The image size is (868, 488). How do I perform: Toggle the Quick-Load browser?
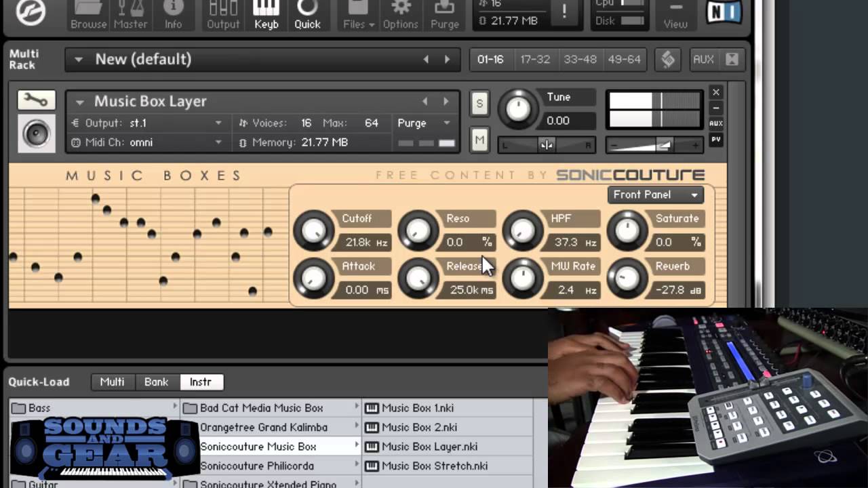307,16
